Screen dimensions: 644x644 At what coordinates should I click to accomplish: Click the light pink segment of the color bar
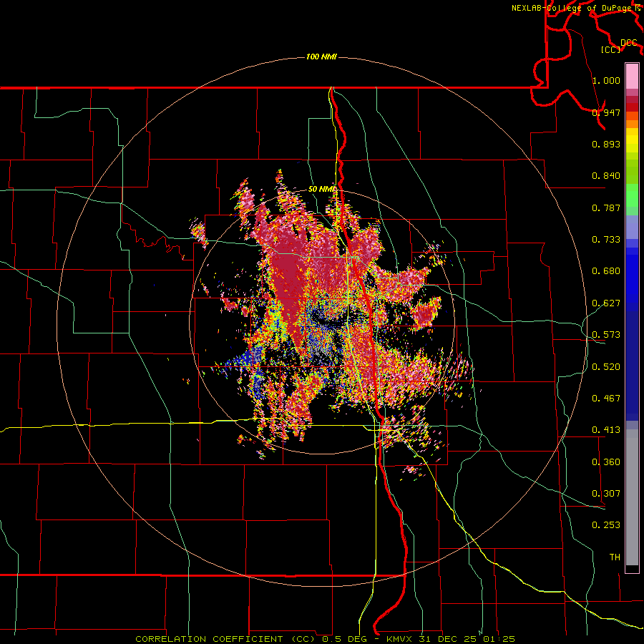click(632, 77)
